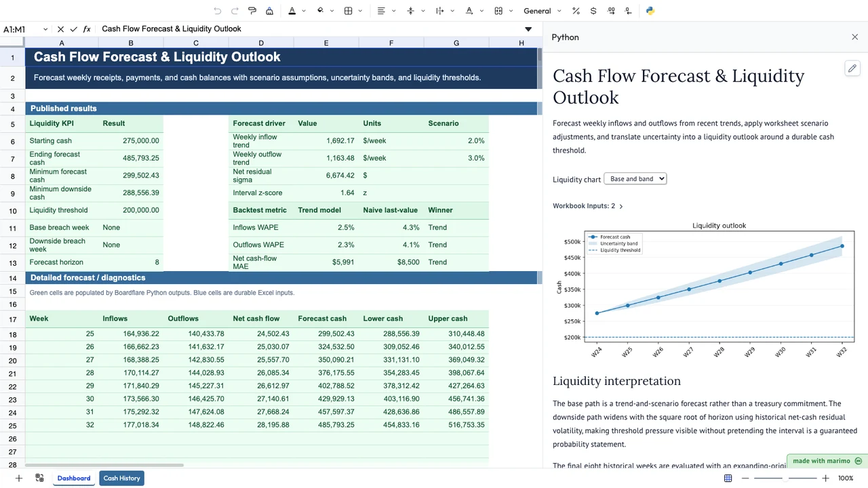Click the horizontal text align icon

coord(381,11)
